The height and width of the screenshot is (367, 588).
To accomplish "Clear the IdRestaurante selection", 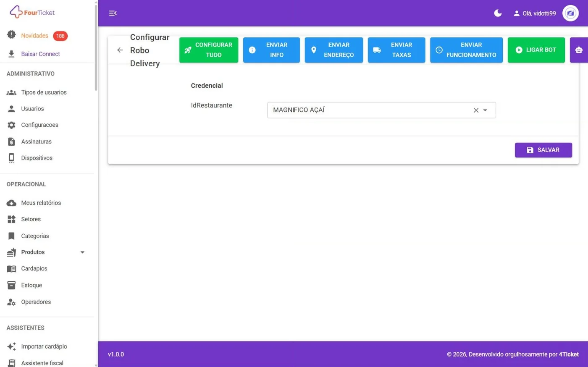I will 476,110.
